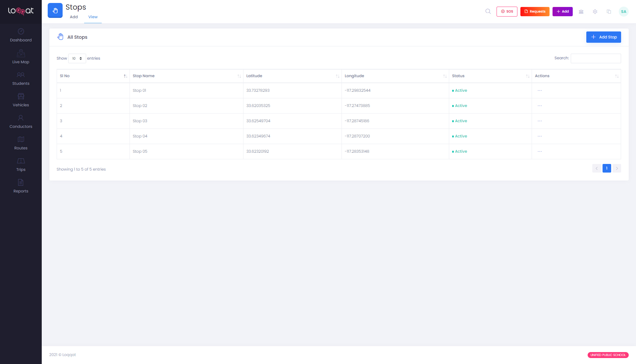Click the search magnifier icon in header
The image size is (636, 364).
pyautogui.click(x=488, y=11)
